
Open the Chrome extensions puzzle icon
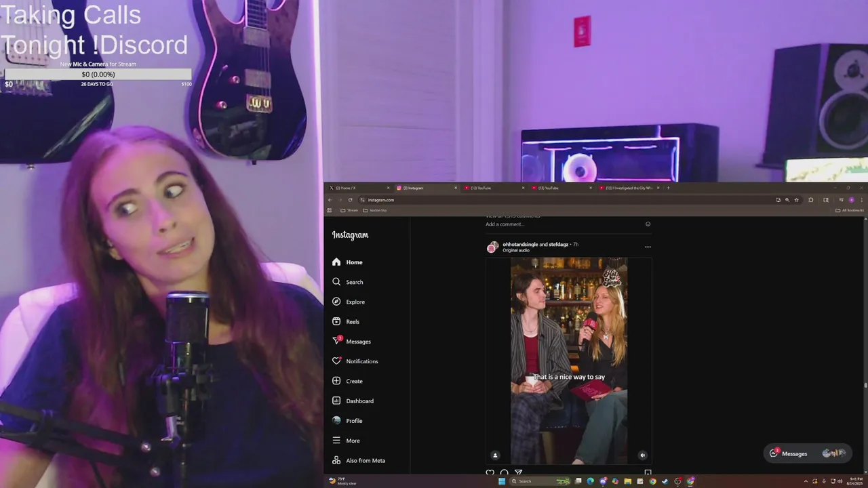coord(811,200)
